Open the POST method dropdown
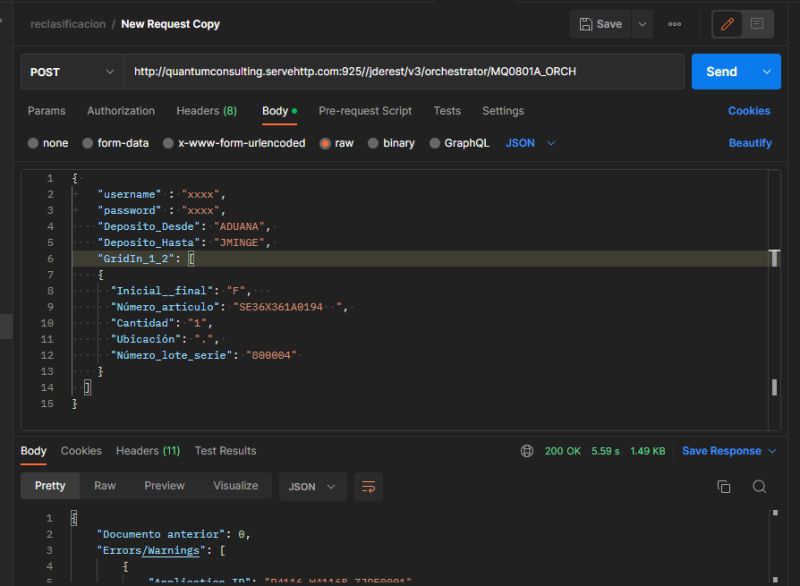The image size is (800, 586). (70, 72)
